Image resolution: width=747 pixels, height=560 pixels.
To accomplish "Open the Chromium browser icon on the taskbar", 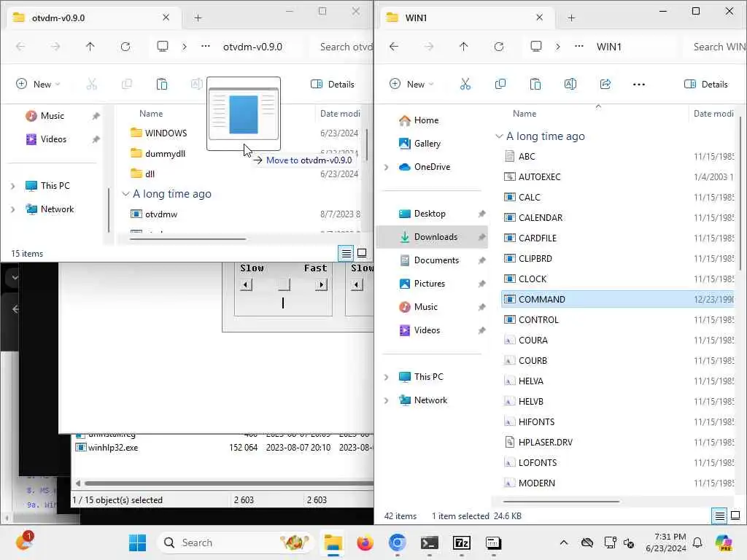I will pos(398,542).
